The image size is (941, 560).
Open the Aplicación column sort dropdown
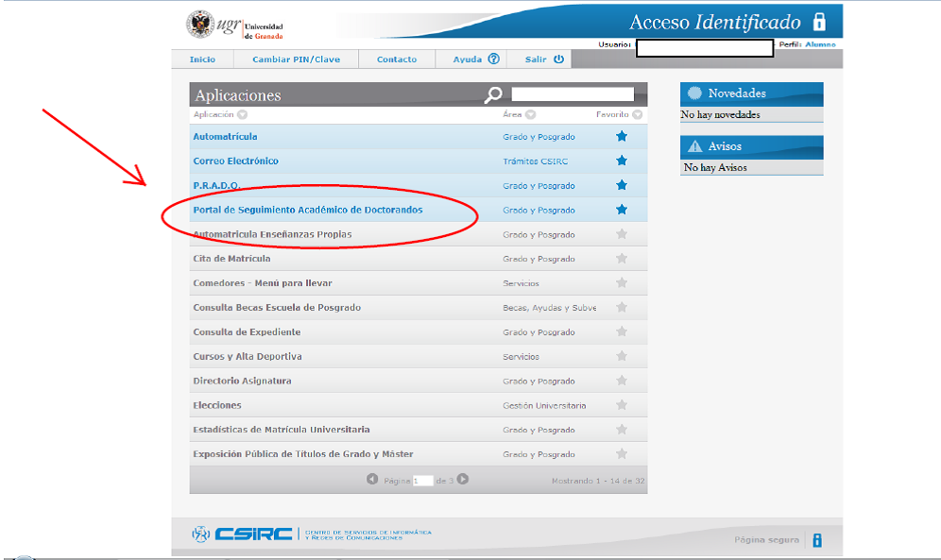coord(243,114)
